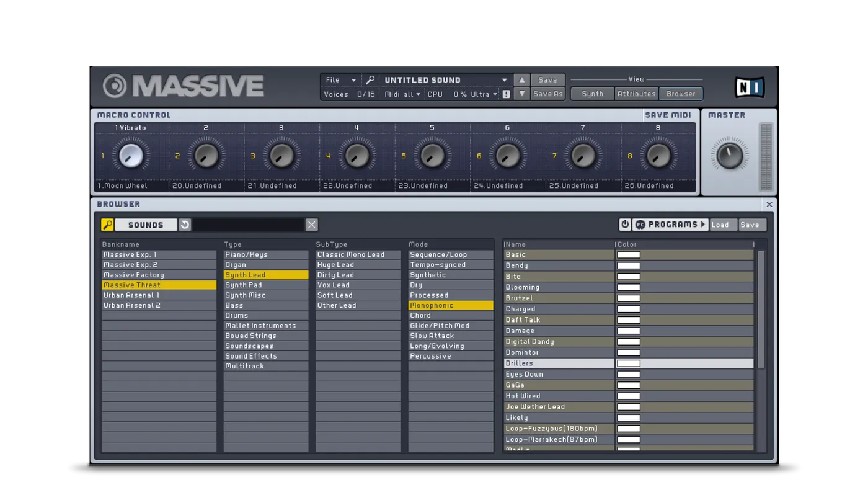Viewport: 868px width, 495px height.
Task: Switch to the Browser view
Action: [x=681, y=94]
